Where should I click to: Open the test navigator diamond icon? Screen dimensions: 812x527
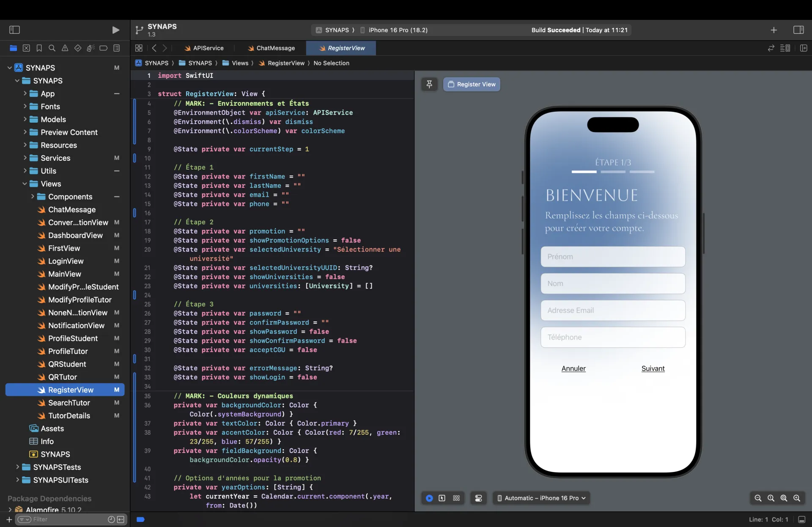[x=78, y=48]
